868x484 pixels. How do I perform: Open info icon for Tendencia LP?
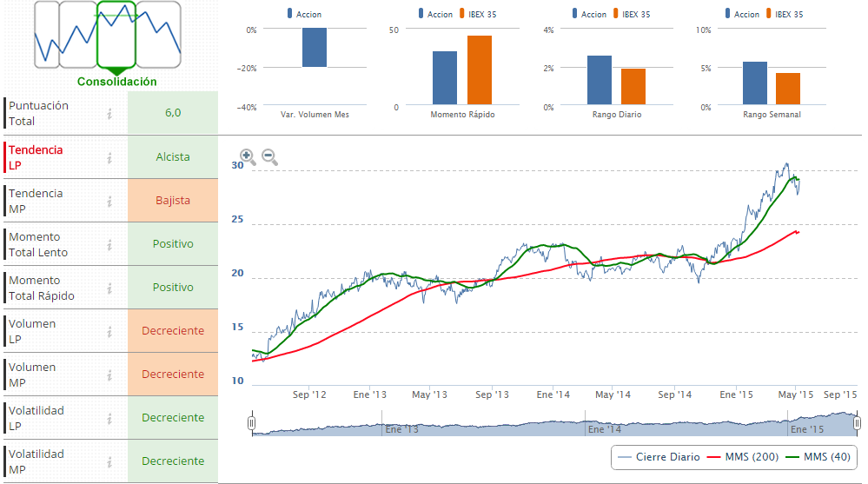tap(109, 158)
